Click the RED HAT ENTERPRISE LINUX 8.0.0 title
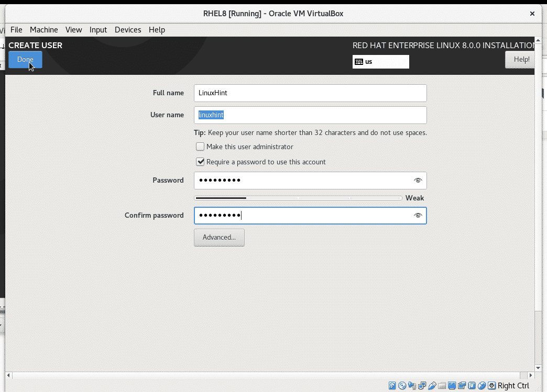547x392 pixels. click(x=443, y=46)
